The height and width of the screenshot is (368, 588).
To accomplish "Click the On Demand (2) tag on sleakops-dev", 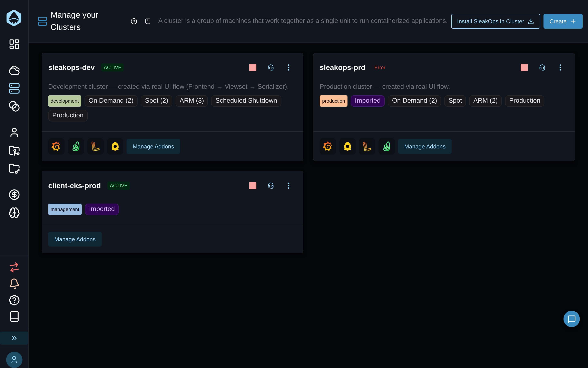I will tap(111, 101).
